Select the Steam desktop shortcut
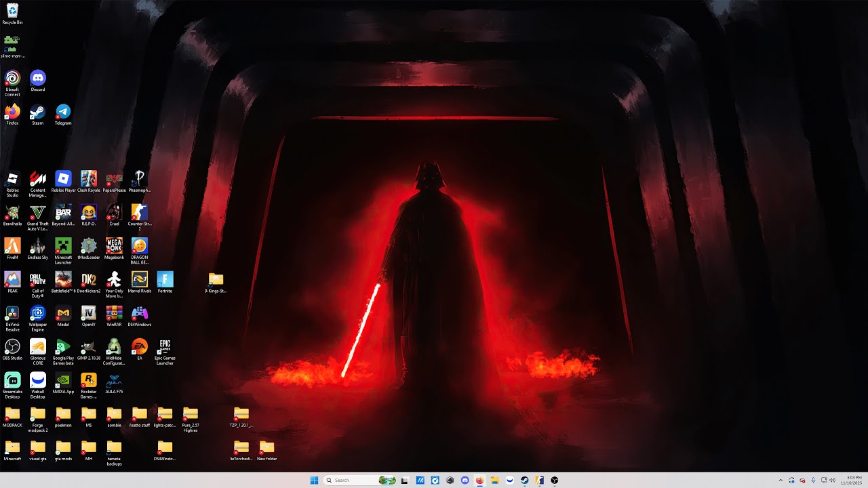 38,115
